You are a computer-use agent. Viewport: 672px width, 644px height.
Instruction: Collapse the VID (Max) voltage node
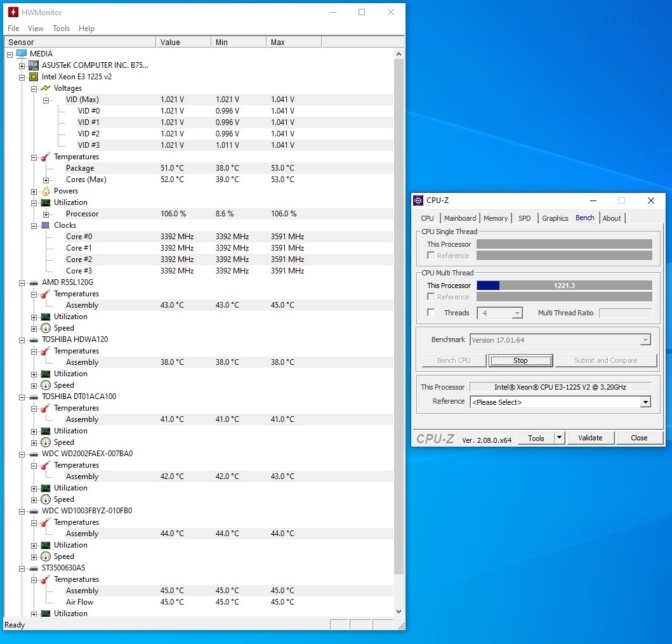[46, 100]
